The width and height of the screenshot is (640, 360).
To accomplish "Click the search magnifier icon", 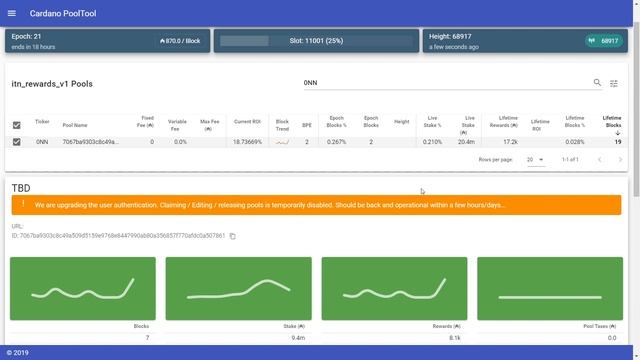I will pyautogui.click(x=597, y=82).
